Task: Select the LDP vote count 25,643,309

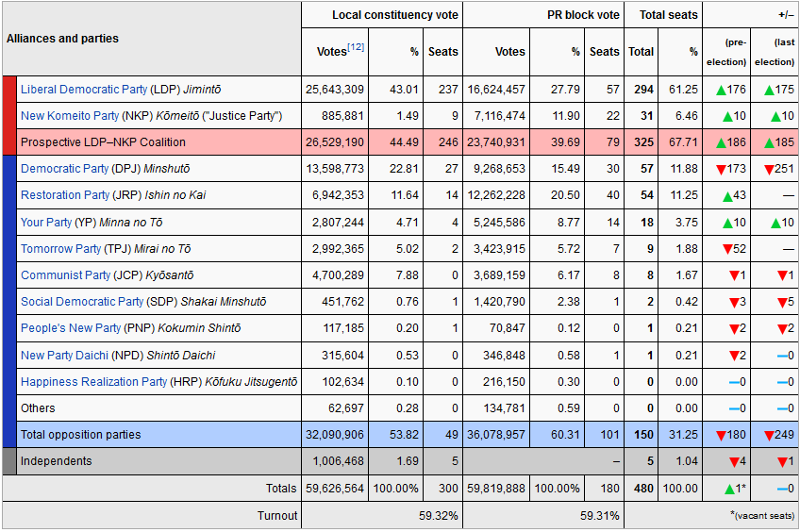Action: tap(335, 90)
